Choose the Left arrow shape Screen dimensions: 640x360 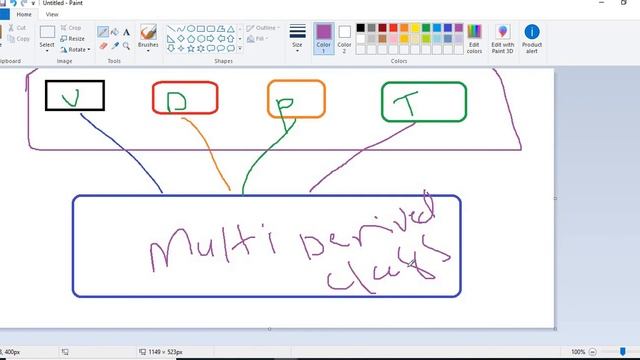tap(221, 39)
